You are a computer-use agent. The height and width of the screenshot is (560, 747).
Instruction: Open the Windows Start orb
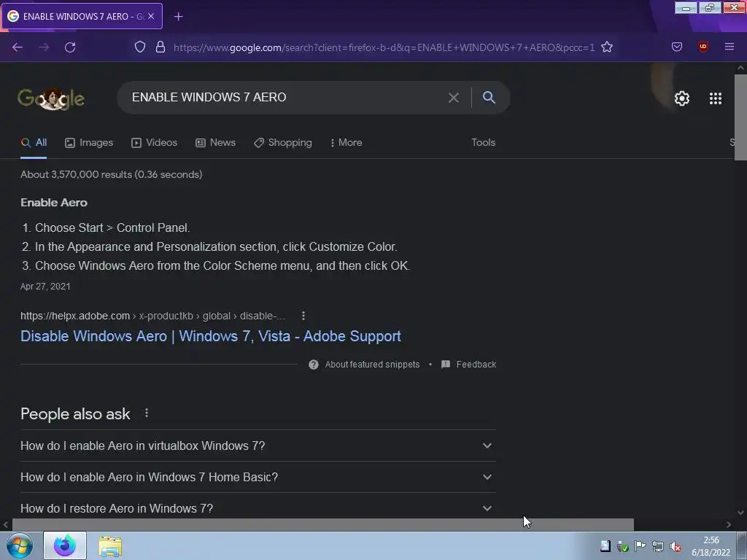click(20, 546)
